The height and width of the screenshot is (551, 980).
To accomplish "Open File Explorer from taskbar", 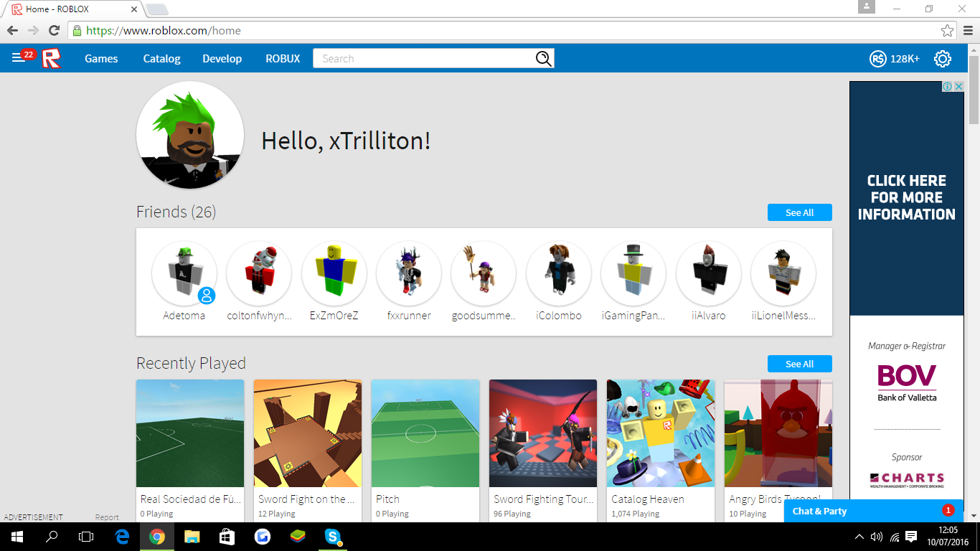I will coord(192,537).
